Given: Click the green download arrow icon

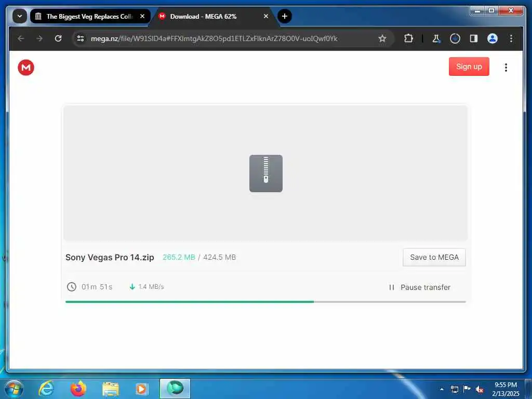Looking at the screenshot, I should click(x=132, y=287).
